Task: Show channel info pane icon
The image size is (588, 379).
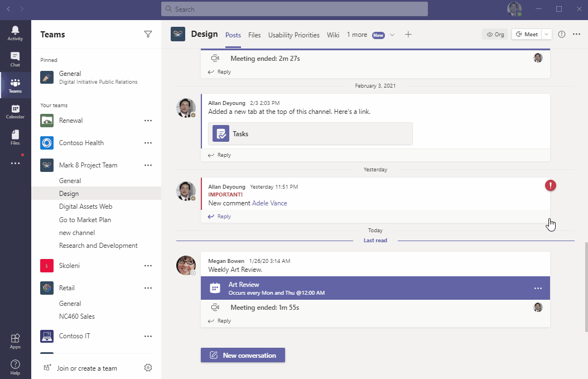Action: (561, 34)
